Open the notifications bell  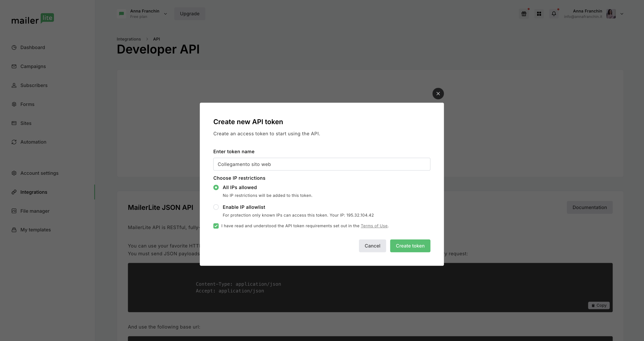coord(554,14)
